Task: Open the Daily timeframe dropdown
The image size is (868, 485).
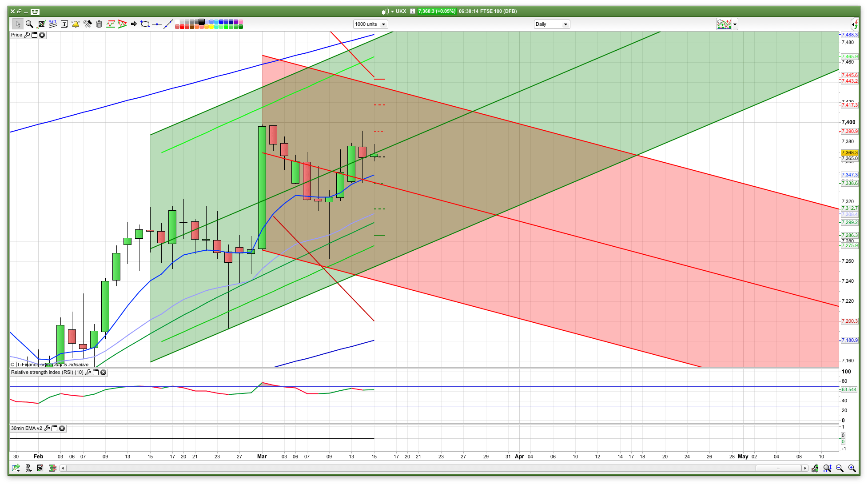Action: pyautogui.click(x=552, y=24)
